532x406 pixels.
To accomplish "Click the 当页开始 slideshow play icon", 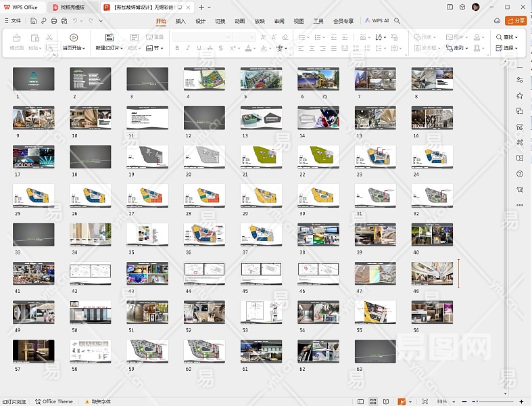I will (74, 38).
